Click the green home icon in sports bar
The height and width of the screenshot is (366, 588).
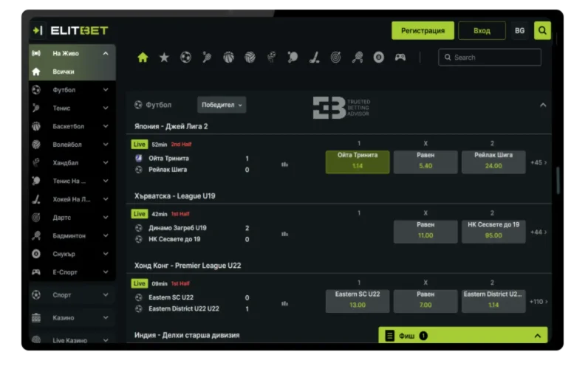pos(143,58)
